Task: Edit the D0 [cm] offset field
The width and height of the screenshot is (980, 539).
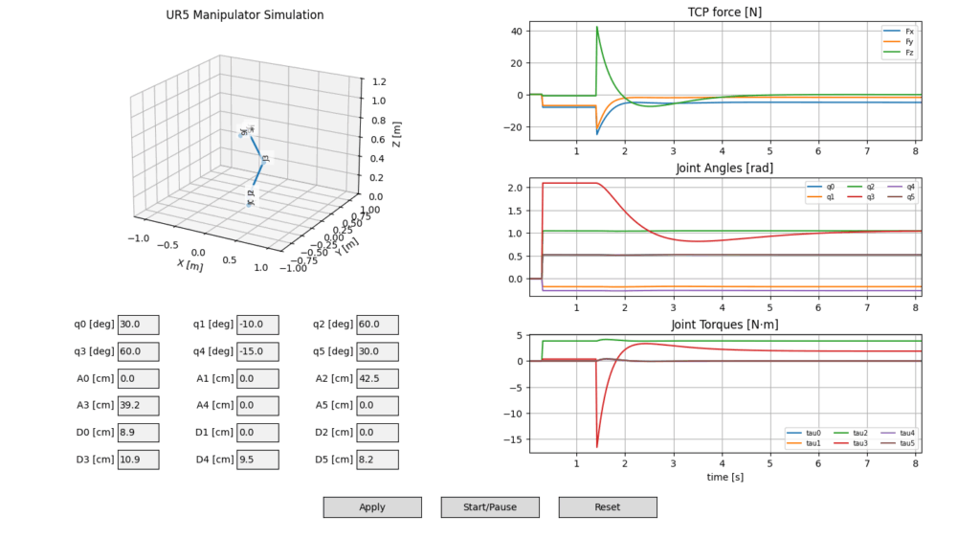Action: (x=138, y=433)
